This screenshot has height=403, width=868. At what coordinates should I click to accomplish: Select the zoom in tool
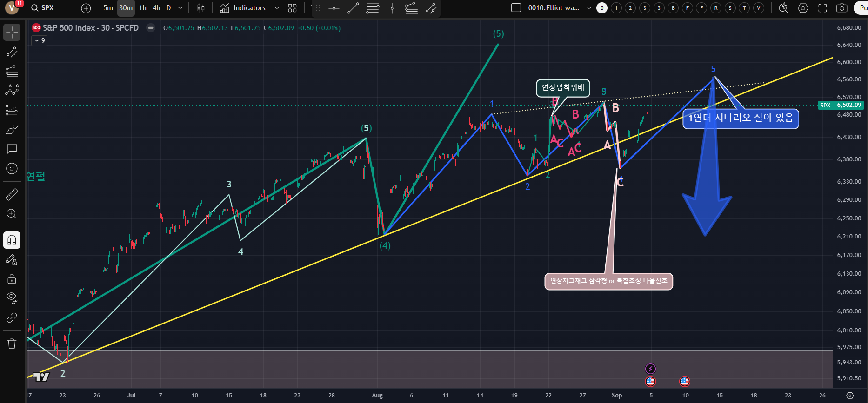pos(12,214)
